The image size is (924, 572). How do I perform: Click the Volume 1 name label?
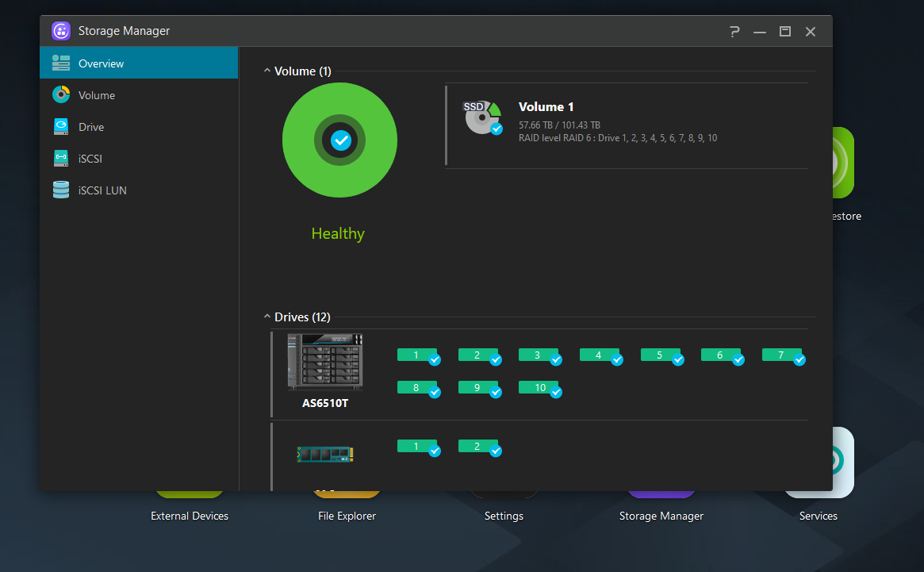(x=546, y=107)
